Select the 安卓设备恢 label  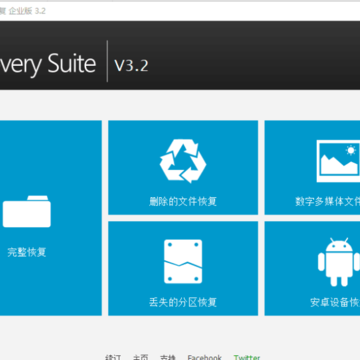click(335, 302)
